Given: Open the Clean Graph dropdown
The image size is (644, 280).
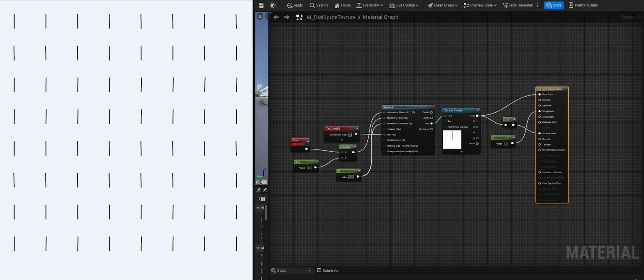Looking at the screenshot, I should click(442, 5).
